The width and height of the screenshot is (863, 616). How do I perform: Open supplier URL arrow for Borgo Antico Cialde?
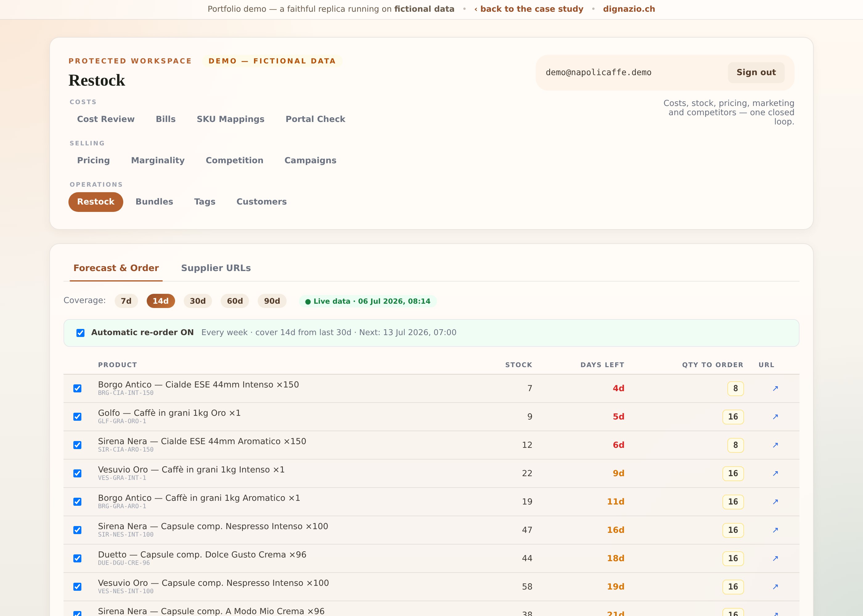(x=775, y=388)
